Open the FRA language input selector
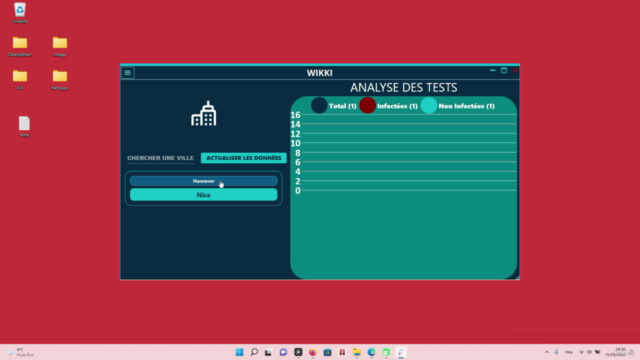Screen dimensions: 640x360 [x=569, y=352]
